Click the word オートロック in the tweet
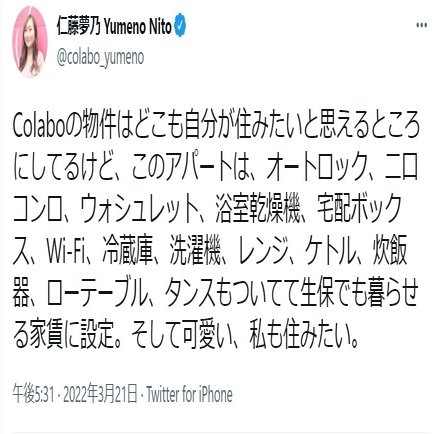The width and height of the screenshot is (434, 434). [316, 169]
